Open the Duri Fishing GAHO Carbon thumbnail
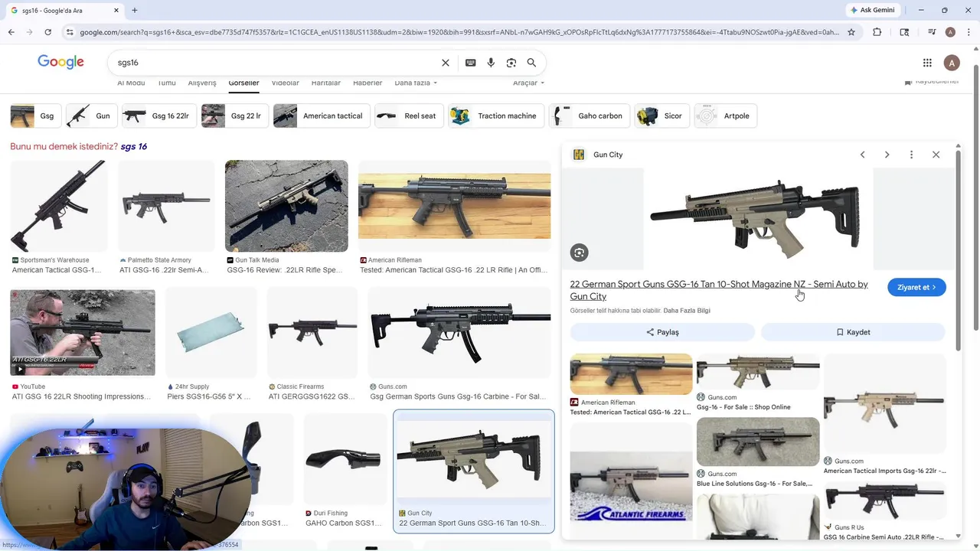Viewport: 980px width, 551px height. (x=344, y=460)
